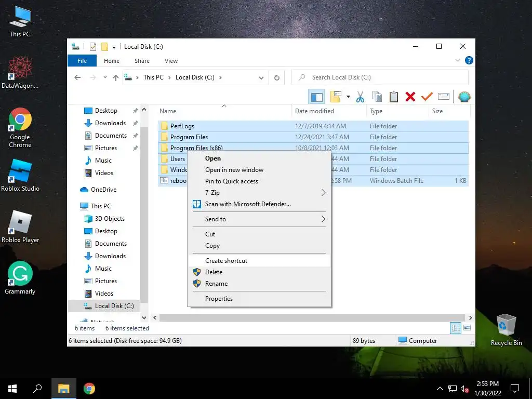Open pinned Downloads in Quick access
532x399 pixels.
(110, 123)
